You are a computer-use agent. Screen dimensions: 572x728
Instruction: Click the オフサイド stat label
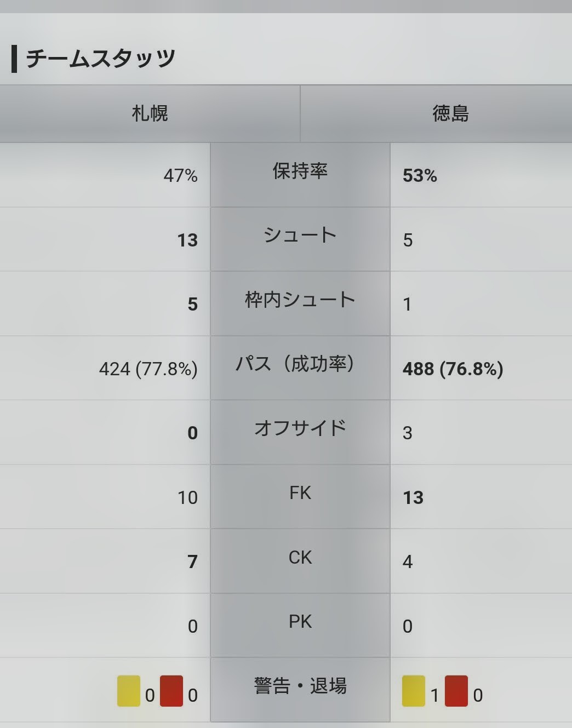pos(300,428)
